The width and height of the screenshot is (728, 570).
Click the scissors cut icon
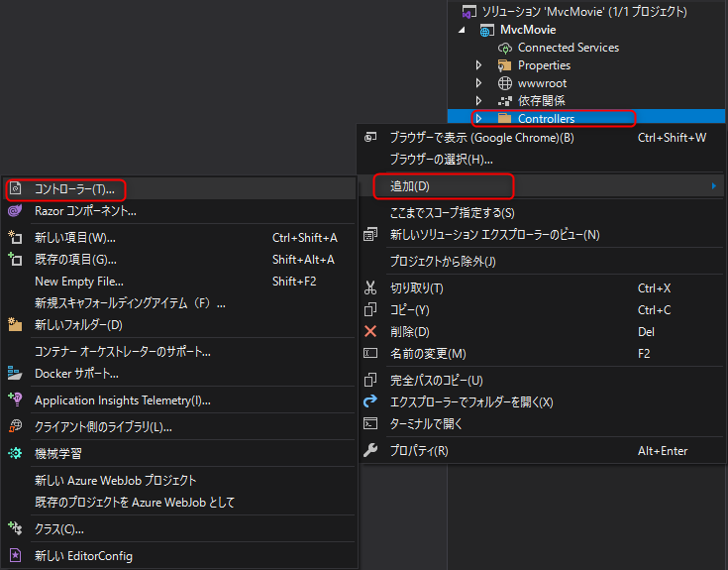point(370,288)
